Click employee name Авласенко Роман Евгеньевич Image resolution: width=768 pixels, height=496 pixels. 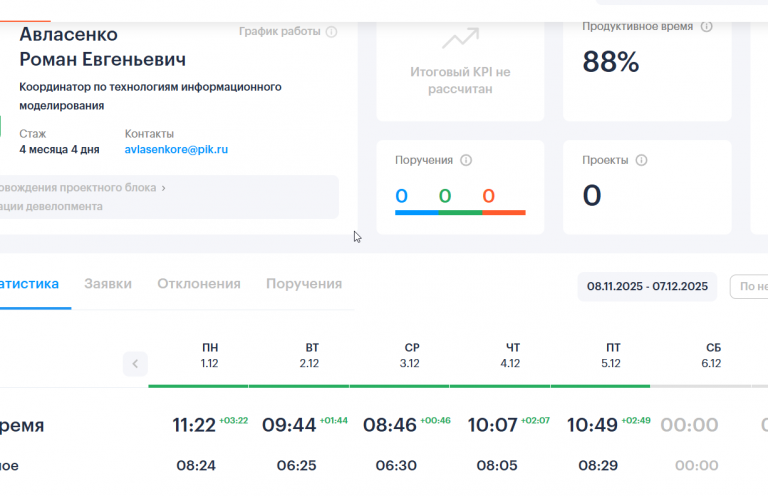tap(103, 47)
